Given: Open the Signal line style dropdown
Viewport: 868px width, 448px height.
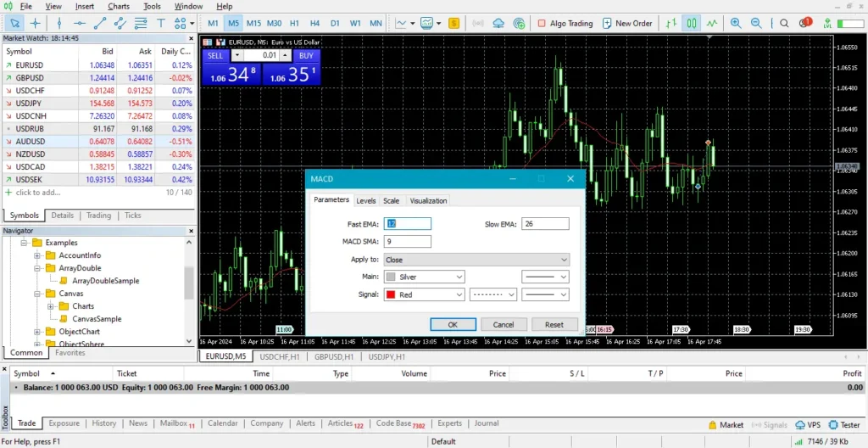Looking at the screenshot, I should [492, 295].
